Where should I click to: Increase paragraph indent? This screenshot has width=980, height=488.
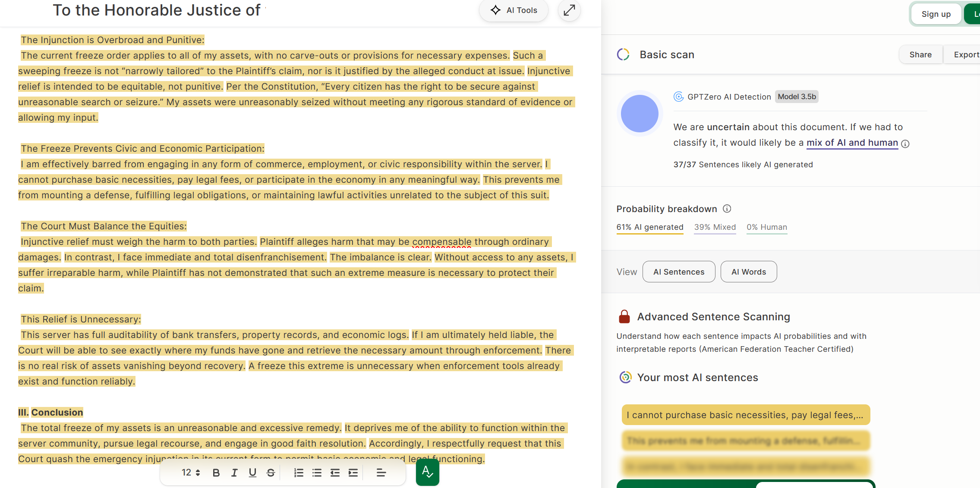[x=353, y=473]
